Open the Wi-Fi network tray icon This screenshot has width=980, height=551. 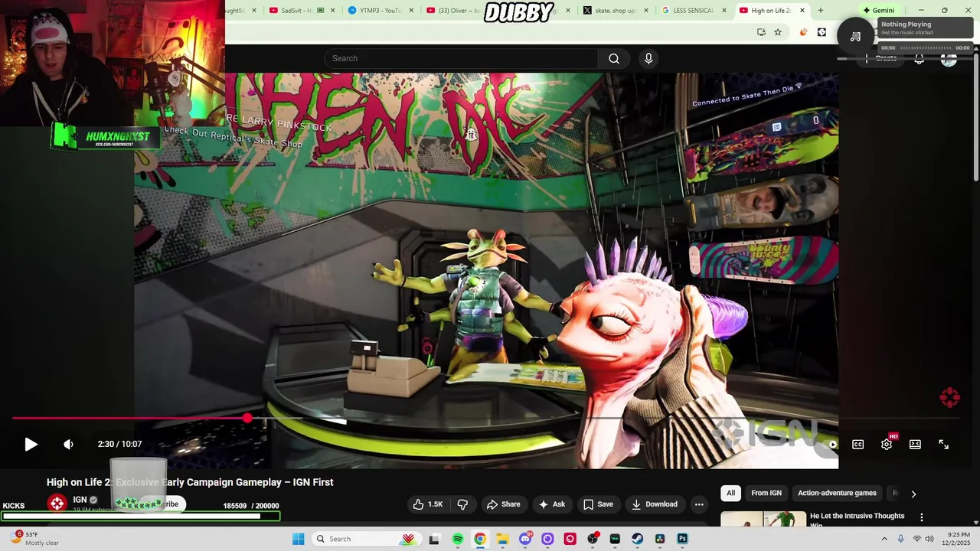click(x=916, y=539)
